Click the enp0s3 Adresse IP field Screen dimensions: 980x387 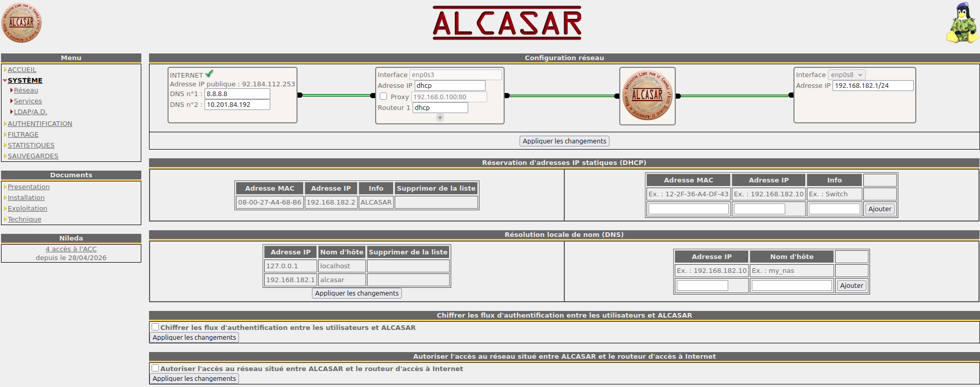(450, 85)
